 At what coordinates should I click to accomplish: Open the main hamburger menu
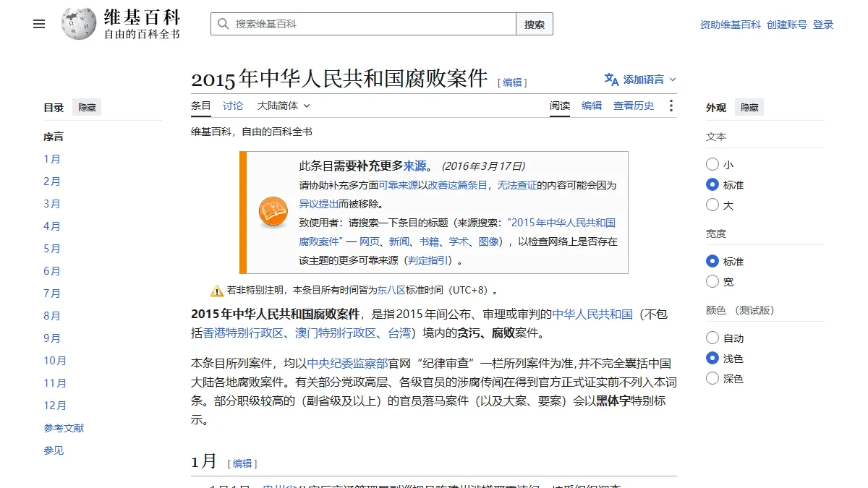point(39,24)
